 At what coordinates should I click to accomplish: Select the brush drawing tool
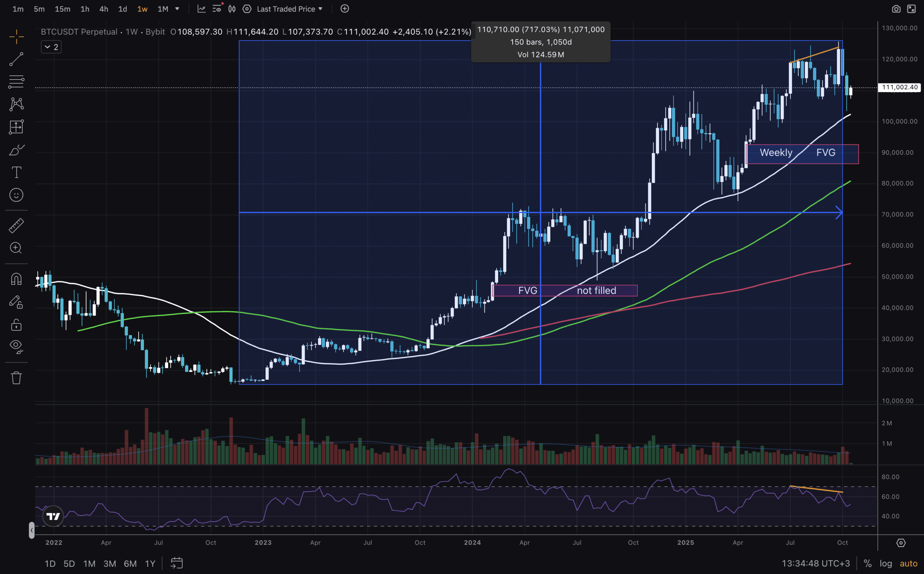(16, 150)
